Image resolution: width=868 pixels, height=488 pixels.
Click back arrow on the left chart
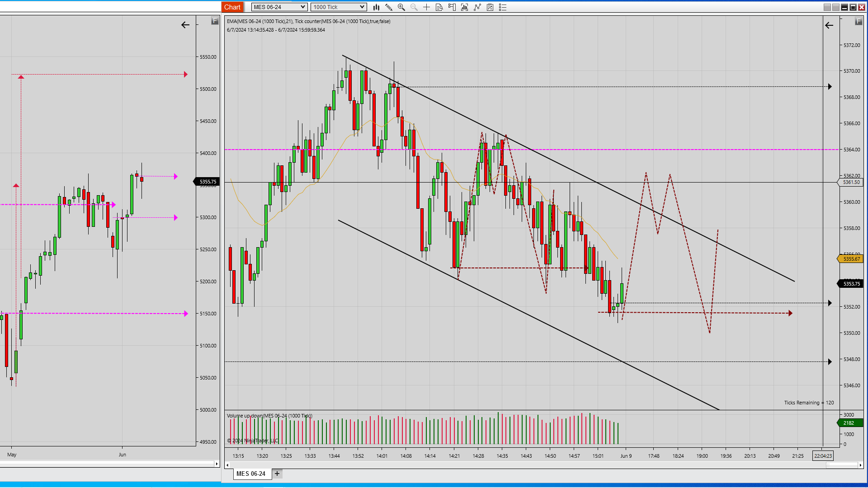[185, 25]
